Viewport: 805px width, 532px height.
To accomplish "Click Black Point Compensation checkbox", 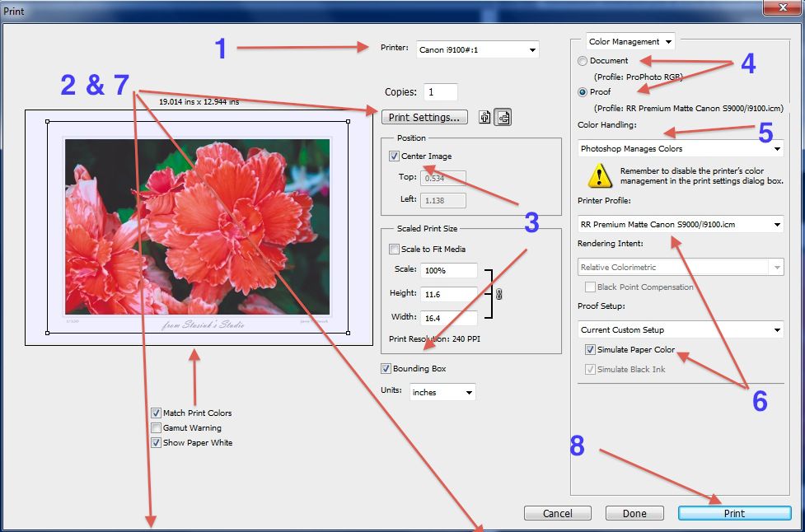I will point(591,287).
